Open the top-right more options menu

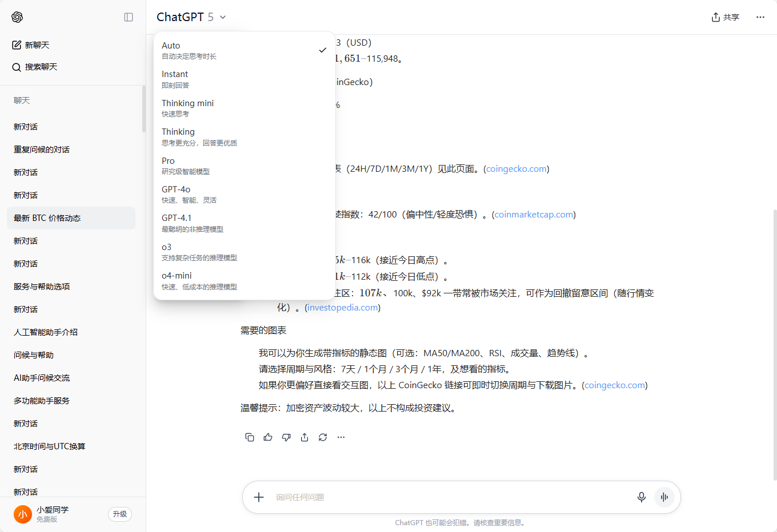[760, 17]
